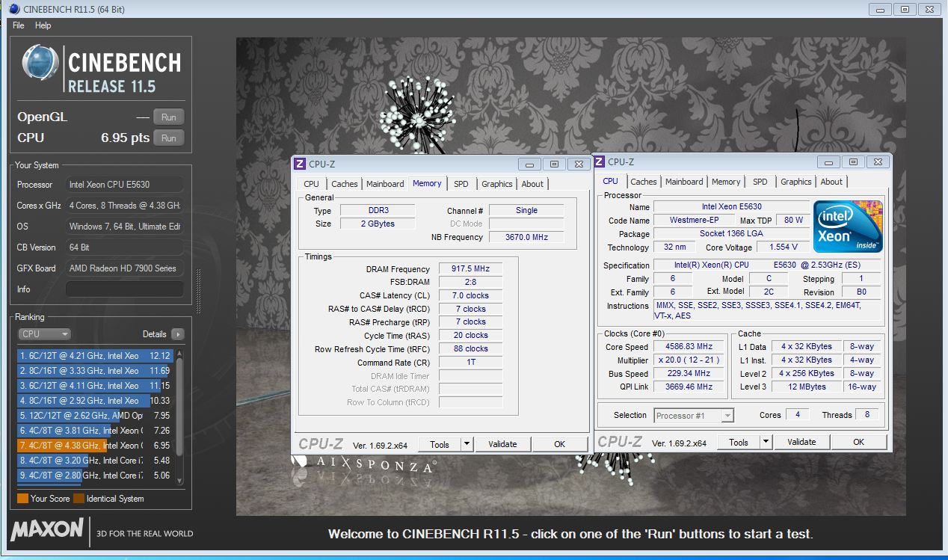This screenshot has height=560, width=948.
Task: Click OK in right CPU-Z window
Action: point(859,442)
